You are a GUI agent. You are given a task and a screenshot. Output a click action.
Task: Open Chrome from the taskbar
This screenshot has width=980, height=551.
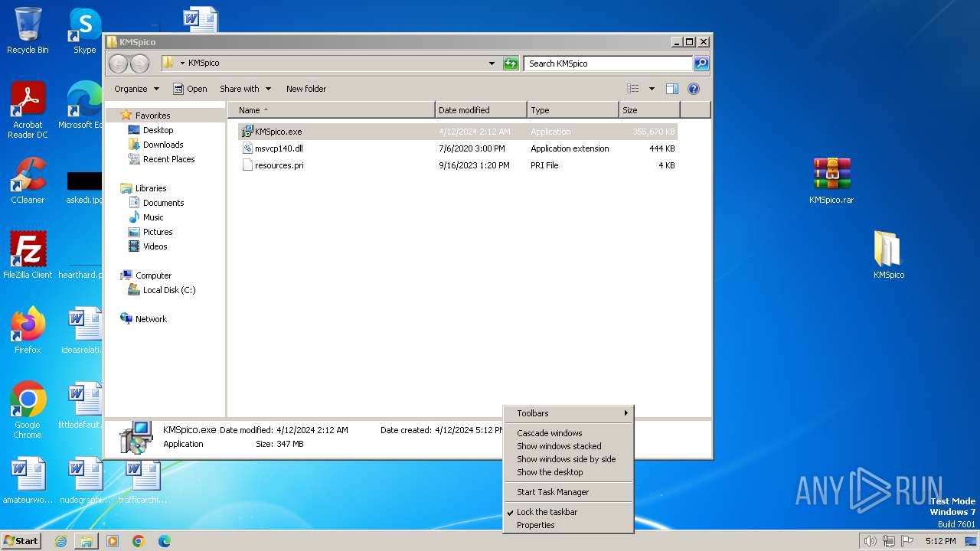point(139,541)
